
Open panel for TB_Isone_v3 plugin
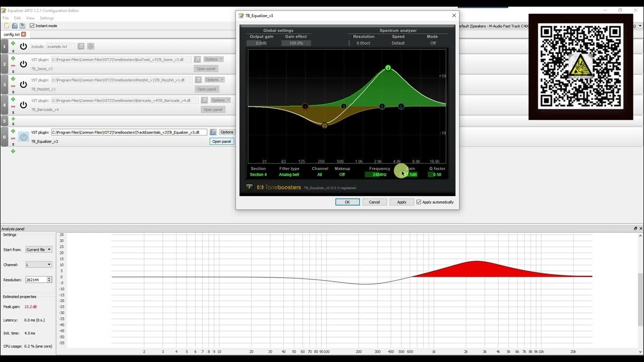pyautogui.click(x=206, y=68)
